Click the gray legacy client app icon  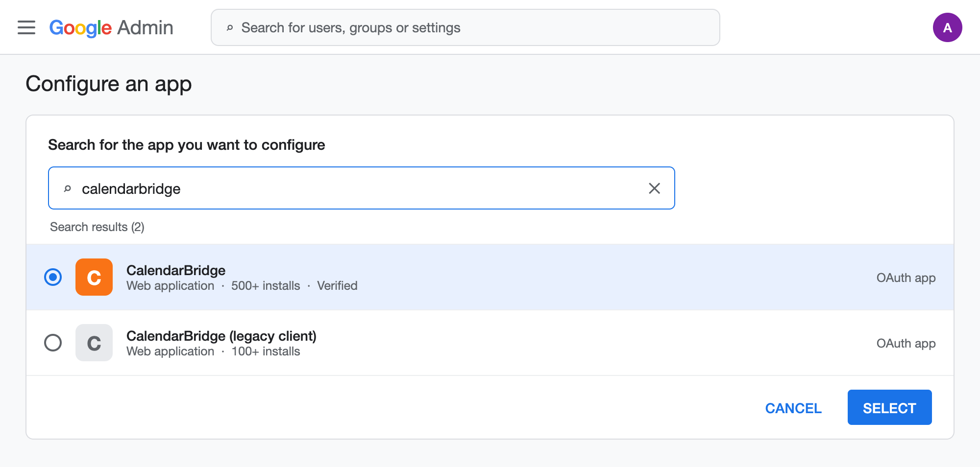coord(94,343)
